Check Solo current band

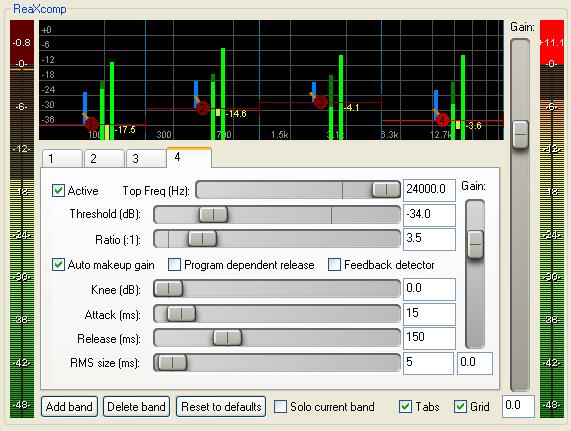280,407
